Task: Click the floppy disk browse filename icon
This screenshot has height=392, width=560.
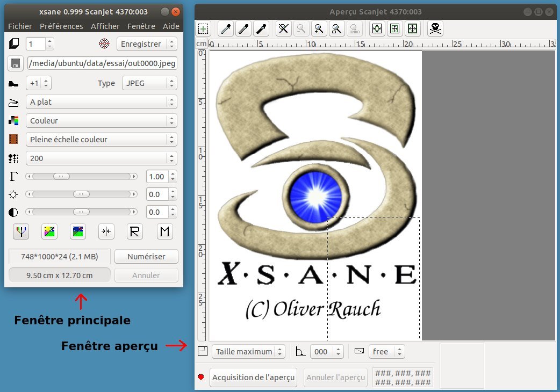Action: click(16, 63)
